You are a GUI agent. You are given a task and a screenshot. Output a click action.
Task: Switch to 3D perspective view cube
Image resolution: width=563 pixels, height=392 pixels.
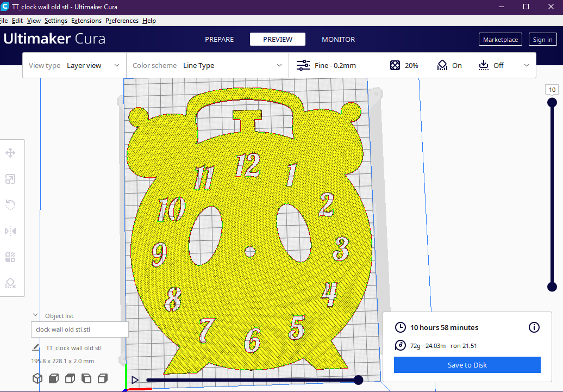click(37, 378)
